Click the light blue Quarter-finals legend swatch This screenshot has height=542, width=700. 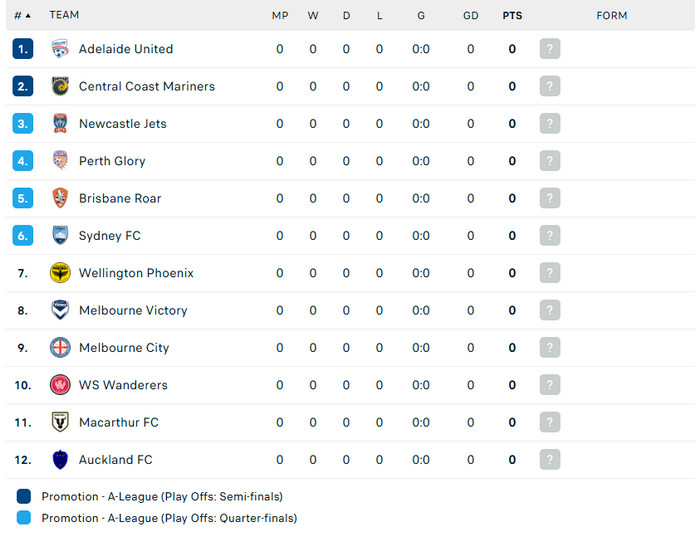[x=24, y=518]
